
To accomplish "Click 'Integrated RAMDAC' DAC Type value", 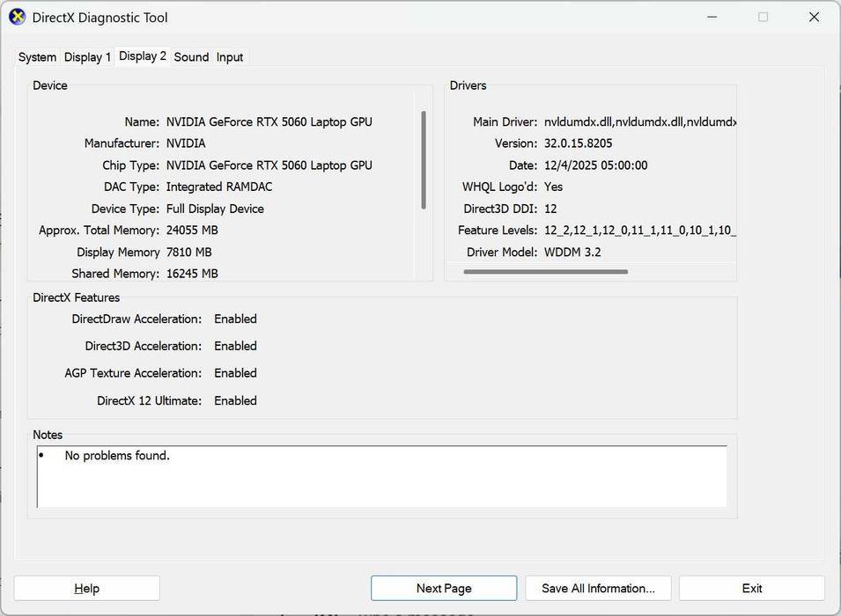I will pyautogui.click(x=219, y=187).
